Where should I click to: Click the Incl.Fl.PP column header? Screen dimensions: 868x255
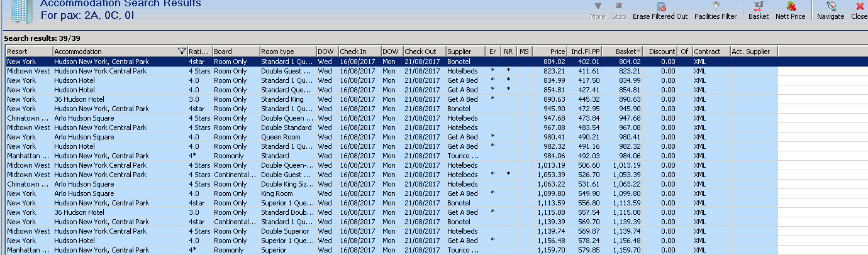click(585, 52)
